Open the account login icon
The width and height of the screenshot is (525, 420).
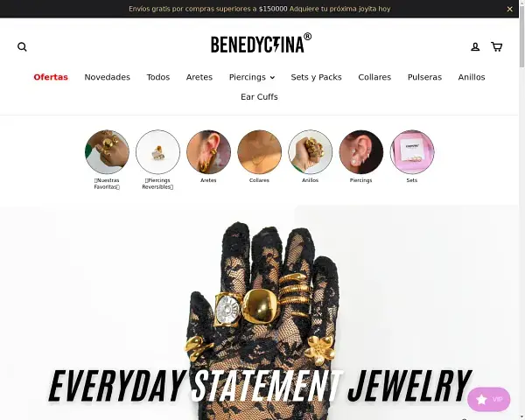[x=475, y=47]
